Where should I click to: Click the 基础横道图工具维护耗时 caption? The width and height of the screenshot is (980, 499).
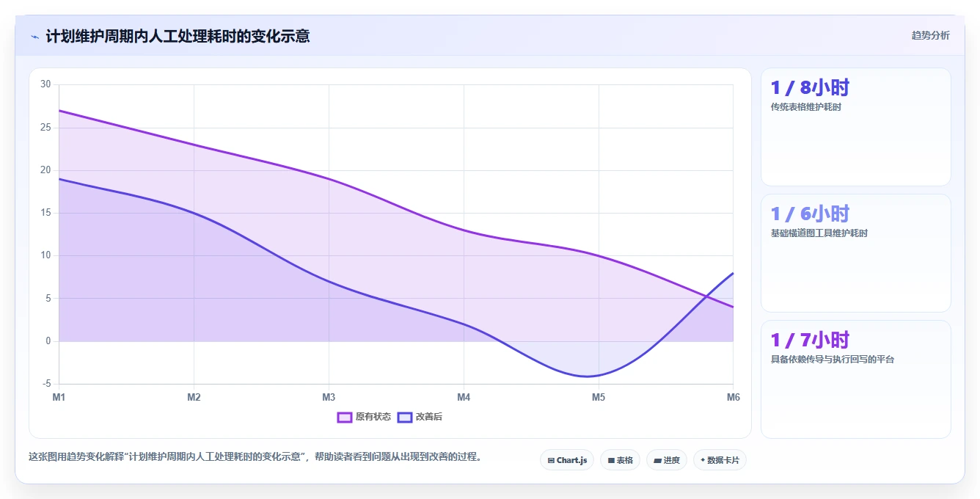pos(819,233)
